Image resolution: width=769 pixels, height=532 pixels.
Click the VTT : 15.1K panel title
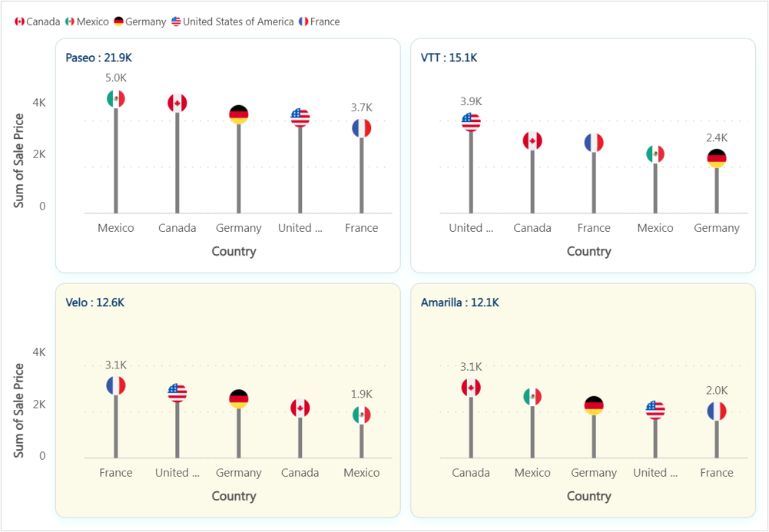tap(449, 58)
